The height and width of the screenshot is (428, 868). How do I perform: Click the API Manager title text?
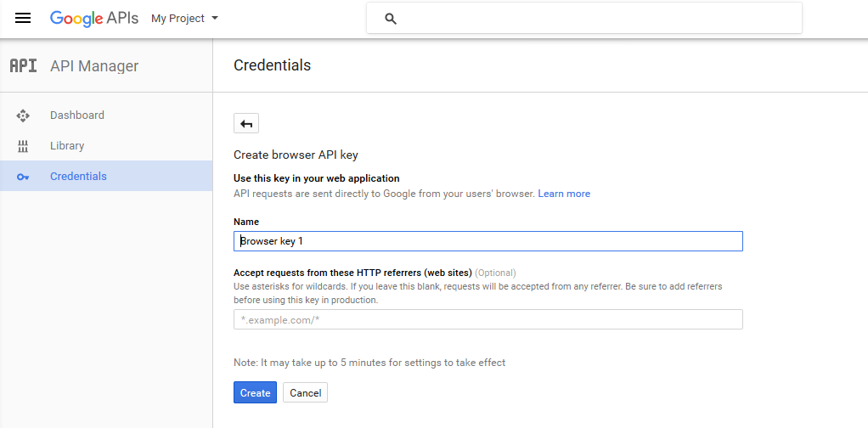94,66
